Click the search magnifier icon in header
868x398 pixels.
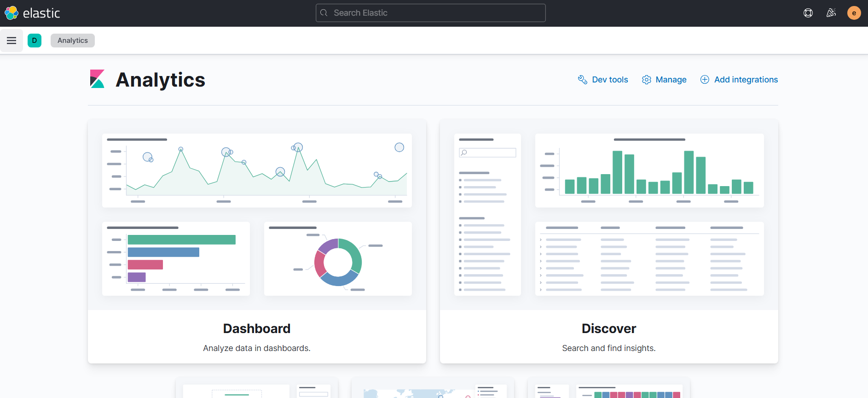point(324,13)
